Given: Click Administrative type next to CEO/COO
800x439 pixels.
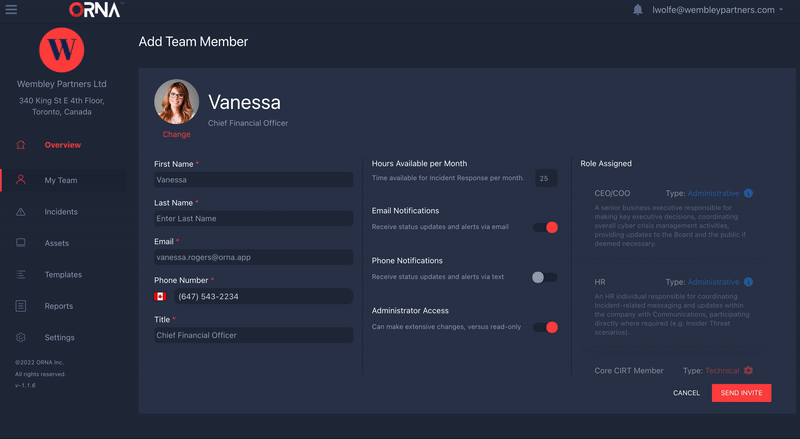Looking at the screenshot, I should coord(713,193).
